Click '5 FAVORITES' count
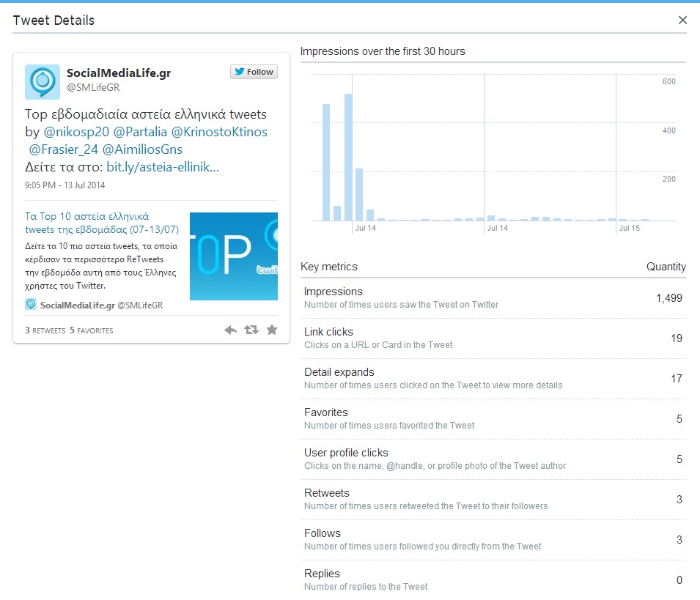Screen dimensions: 700x600 92,330
